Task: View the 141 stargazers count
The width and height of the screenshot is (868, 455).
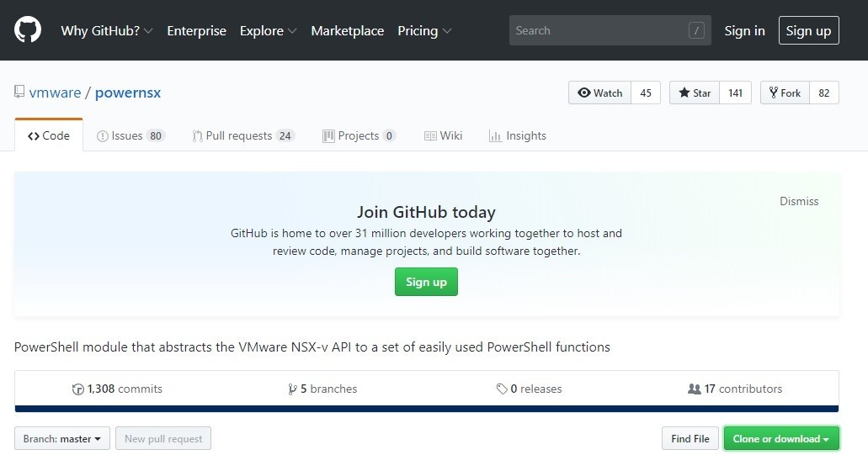Action: click(735, 93)
